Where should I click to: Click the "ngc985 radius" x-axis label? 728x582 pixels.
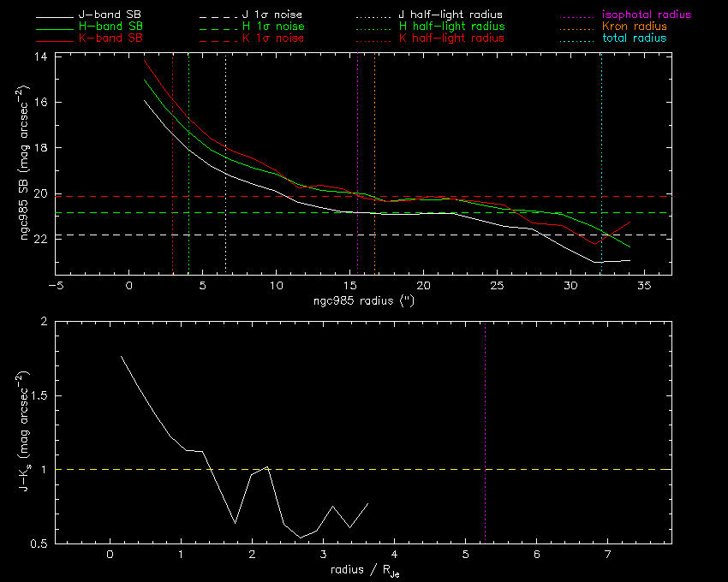(362, 301)
